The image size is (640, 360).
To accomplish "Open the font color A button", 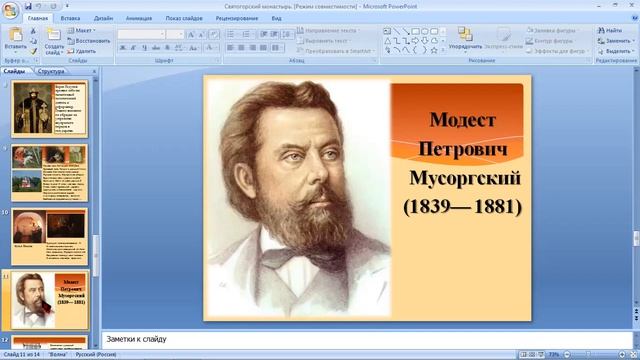I will [210, 48].
